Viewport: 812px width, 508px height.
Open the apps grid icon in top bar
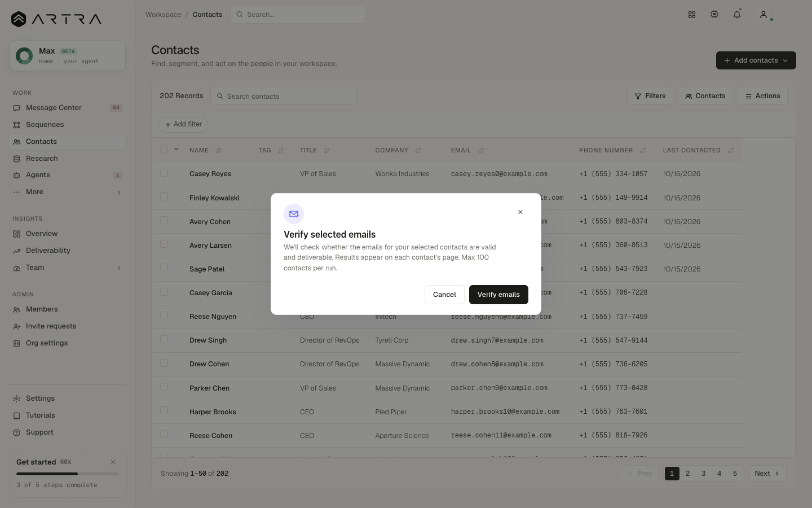[692, 15]
